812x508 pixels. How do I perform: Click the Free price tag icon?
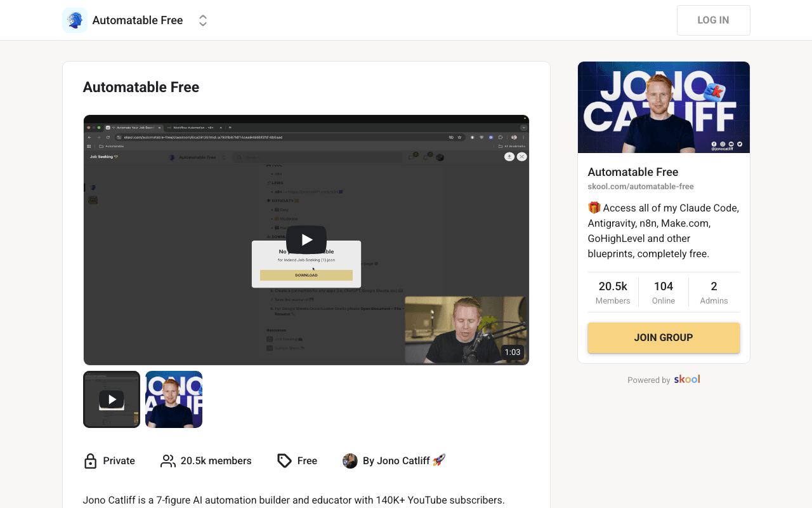285,461
